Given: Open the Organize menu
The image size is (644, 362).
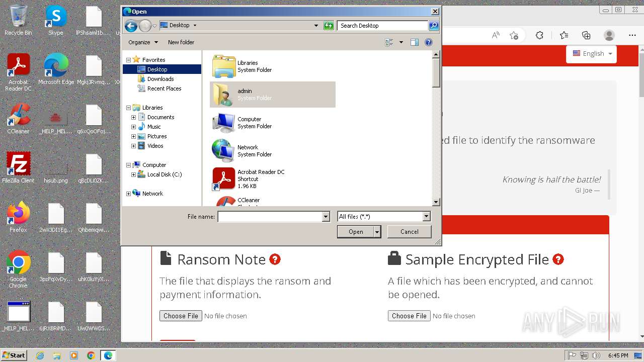Looking at the screenshot, I should coord(143,42).
